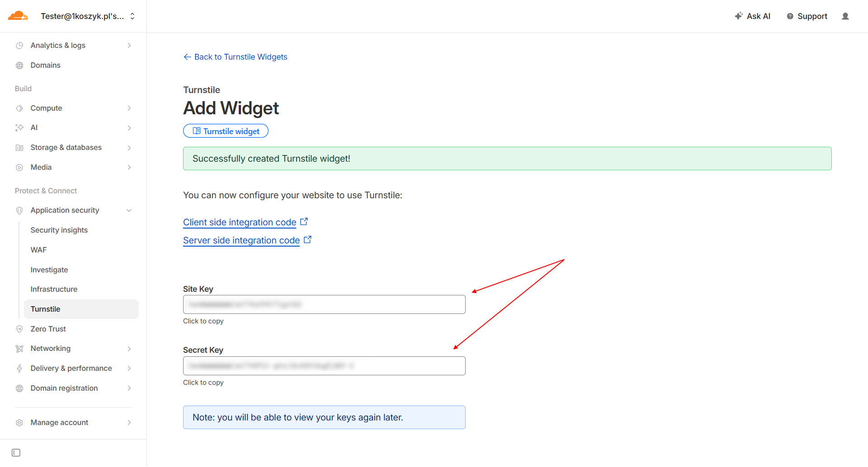Collapse the Application security section
The width and height of the screenshot is (868, 467).
pos(129,210)
